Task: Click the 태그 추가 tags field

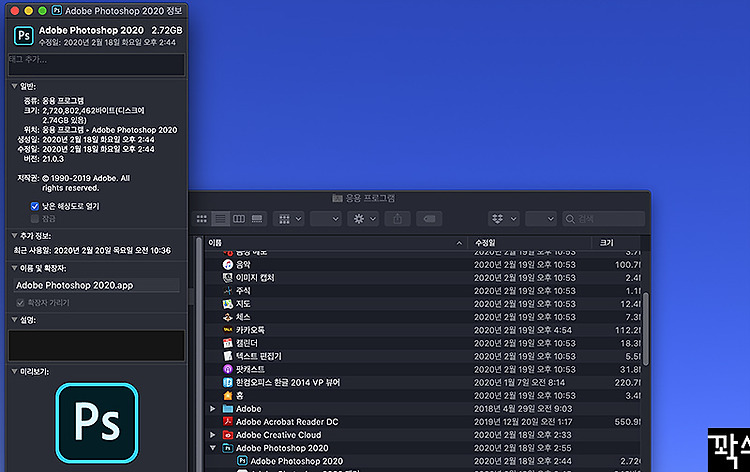Action: (96, 64)
